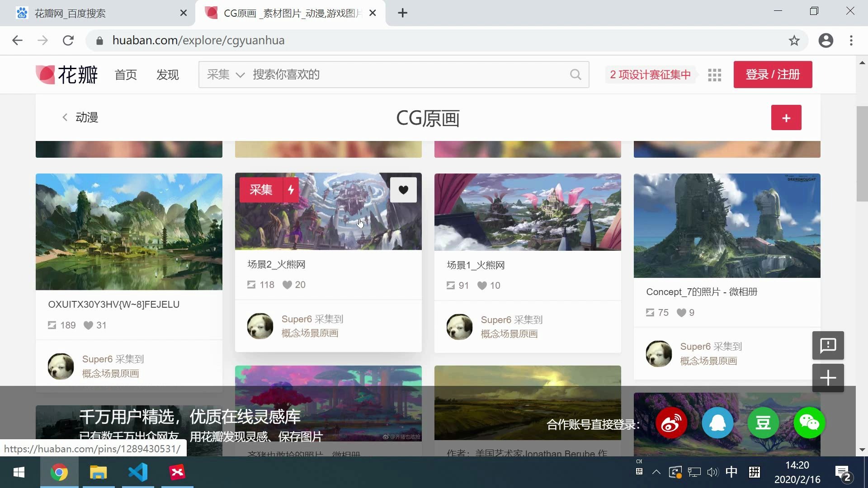Image resolution: width=868 pixels, height=488 pixels.
Task: Click the page vertical scrollbar thumb
Action: pyautogui.click(x=862, y=154)
